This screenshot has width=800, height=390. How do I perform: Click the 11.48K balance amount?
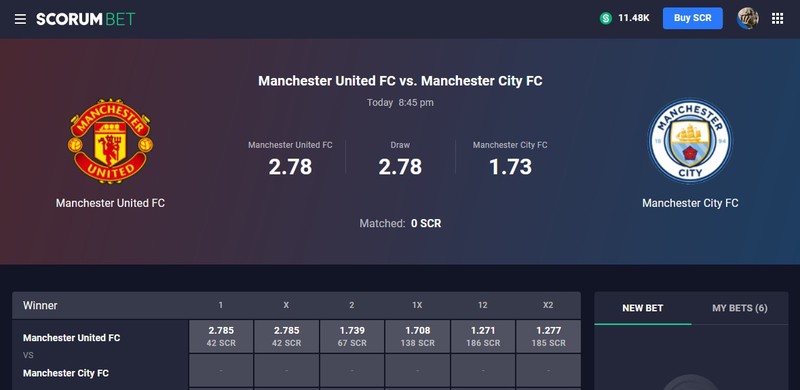[x=634, y=18]
